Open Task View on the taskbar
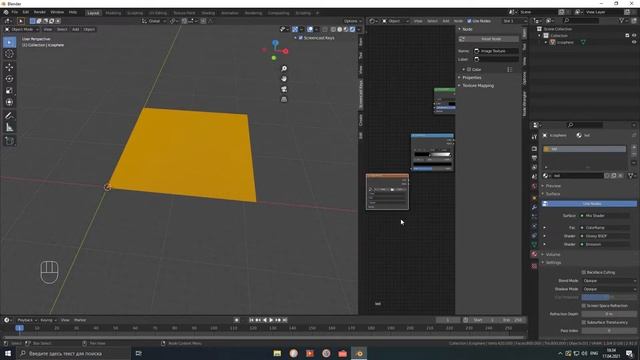The width and height of the screenshot is (640, 360). click(x=139, y=353)
